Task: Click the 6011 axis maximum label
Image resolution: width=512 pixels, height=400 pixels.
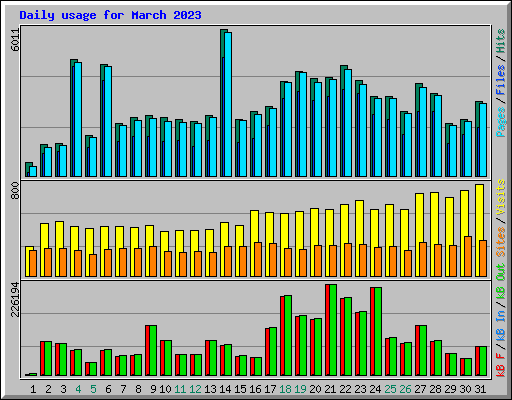Action: [x=15, y=40]
